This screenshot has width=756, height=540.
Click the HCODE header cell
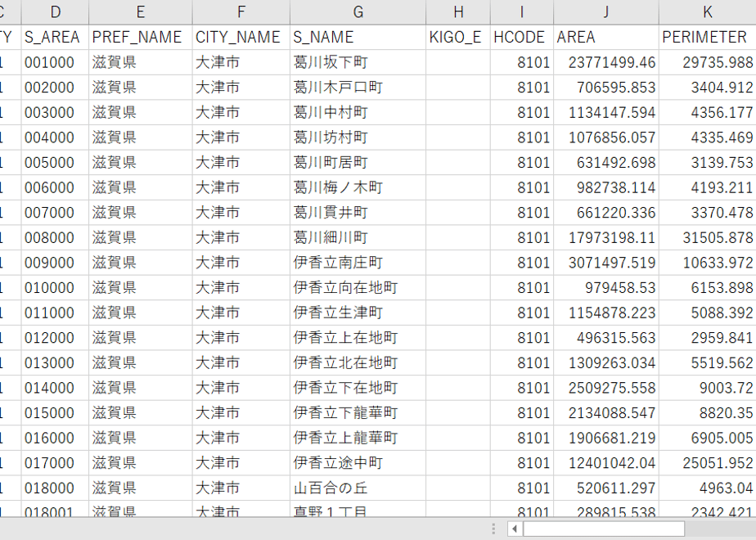click(x=522, y=37)
